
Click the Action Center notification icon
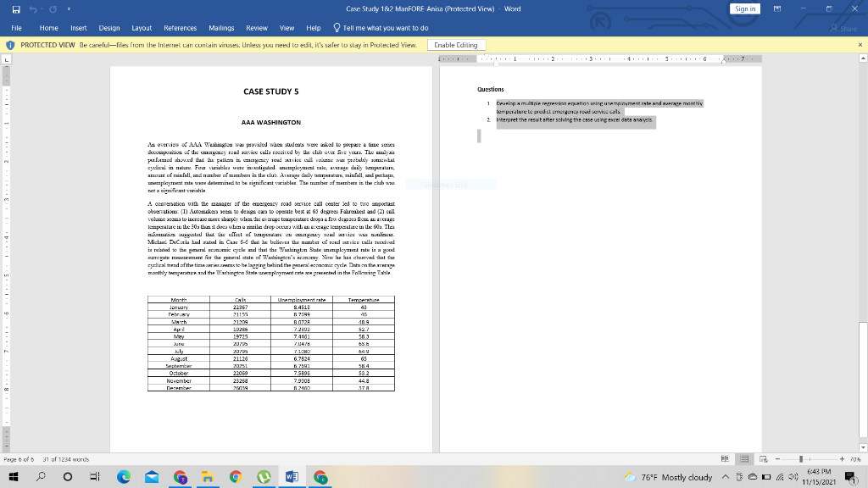[x=850, y=476]
